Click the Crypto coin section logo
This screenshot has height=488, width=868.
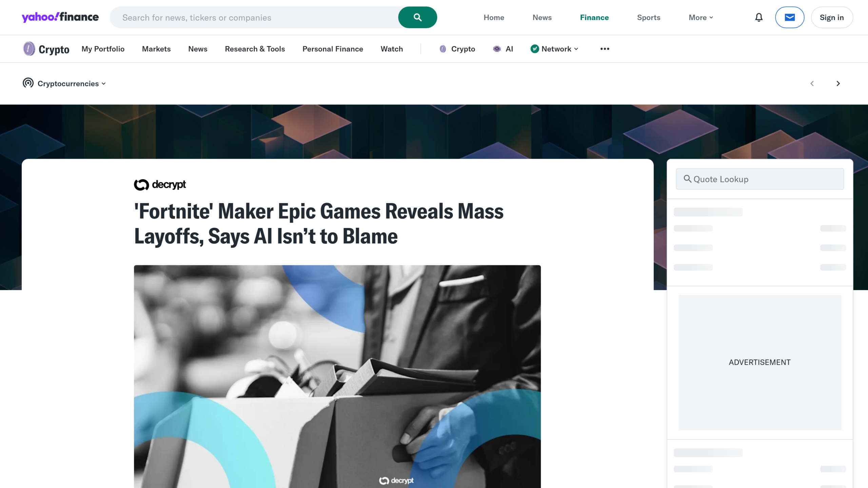(x=46, y=49)
